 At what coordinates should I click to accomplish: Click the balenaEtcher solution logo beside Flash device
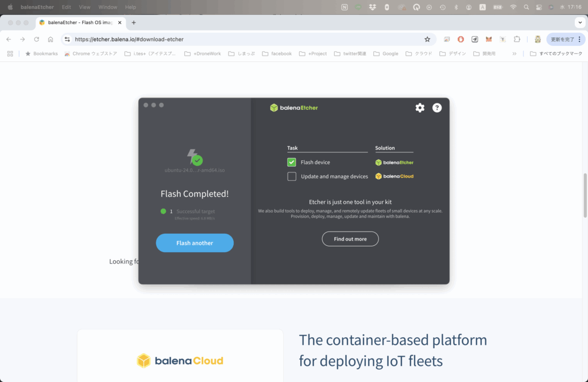[x=394, y=163]
